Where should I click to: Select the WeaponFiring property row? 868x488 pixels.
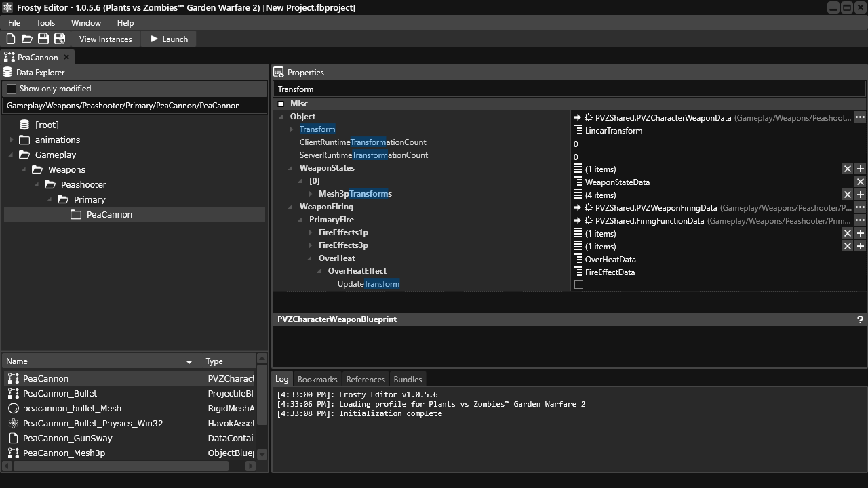click(x=326, y=207)
